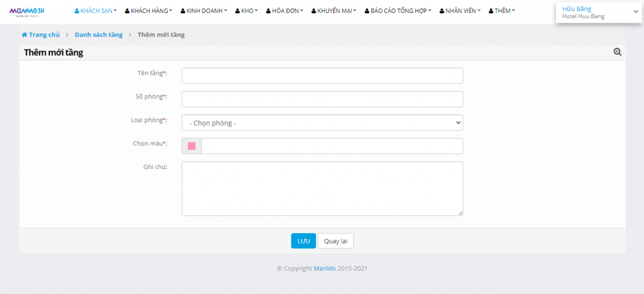
Task: Go to Danh sách tầng breadcrumb link
Action: point(99,35)
